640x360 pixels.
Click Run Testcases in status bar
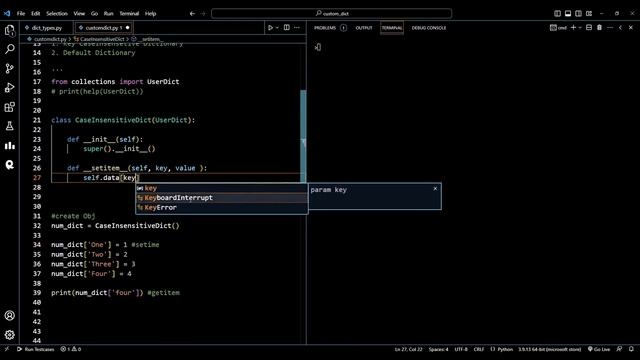(36, 349)
